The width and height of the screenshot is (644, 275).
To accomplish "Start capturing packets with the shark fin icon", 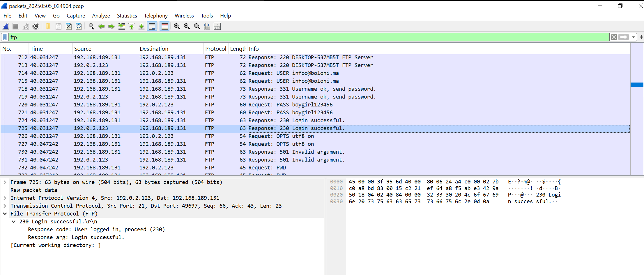I will [x=6, y=26].
